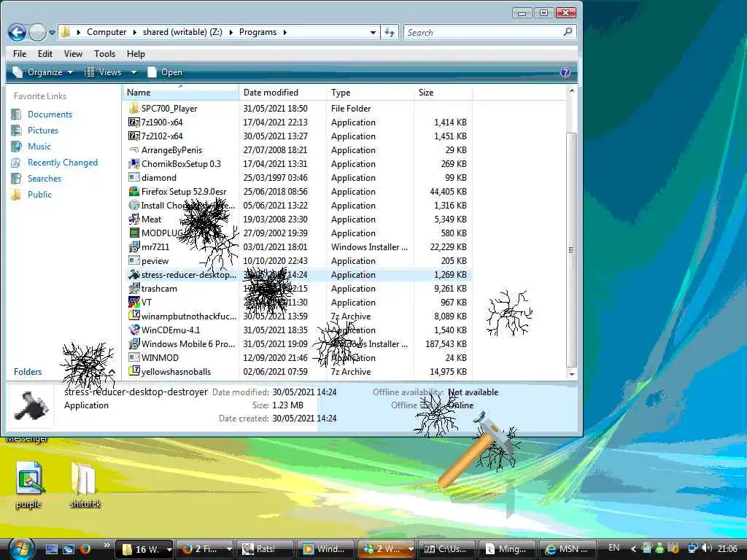Expand the arrow after Programs in the address bar

tap(285, 32)
